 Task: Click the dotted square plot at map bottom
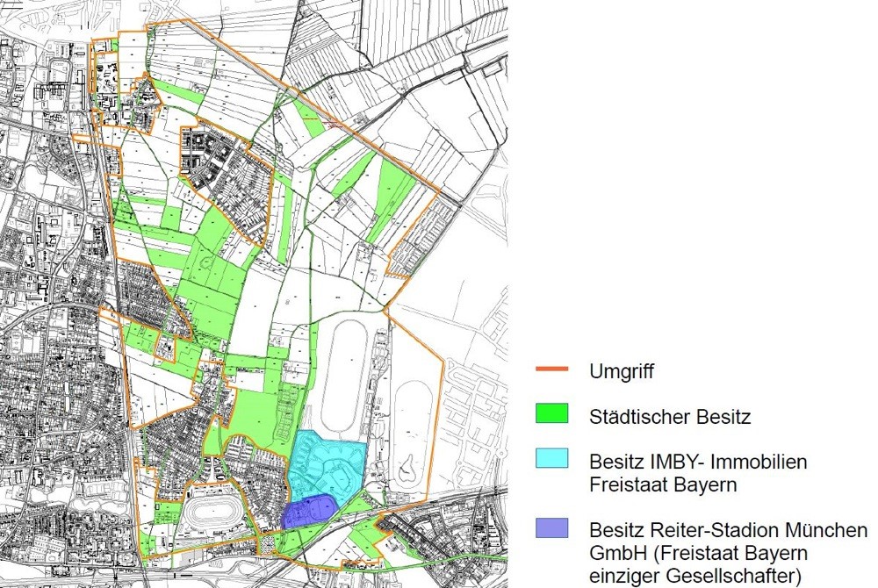point(266,545)
